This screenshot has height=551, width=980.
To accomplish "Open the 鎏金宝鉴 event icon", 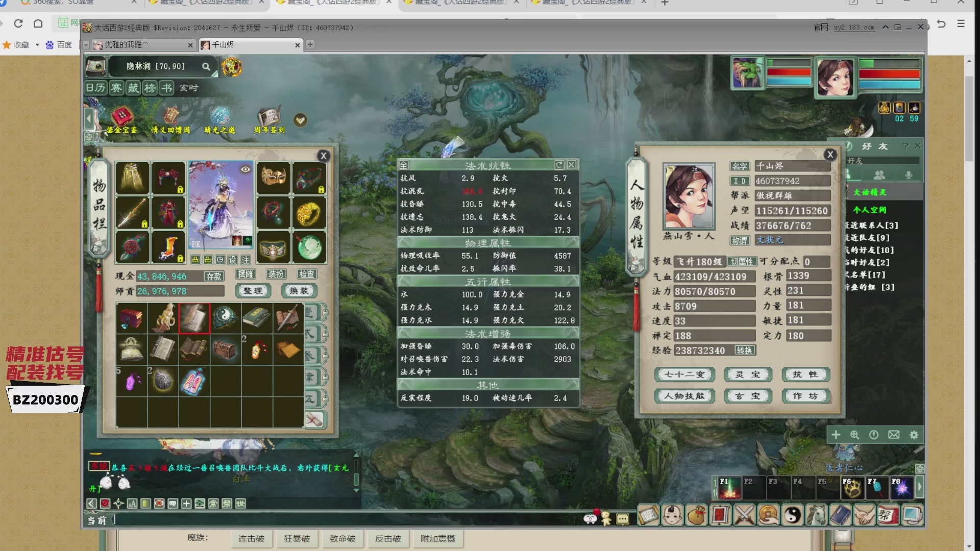I will pos(121,120).
